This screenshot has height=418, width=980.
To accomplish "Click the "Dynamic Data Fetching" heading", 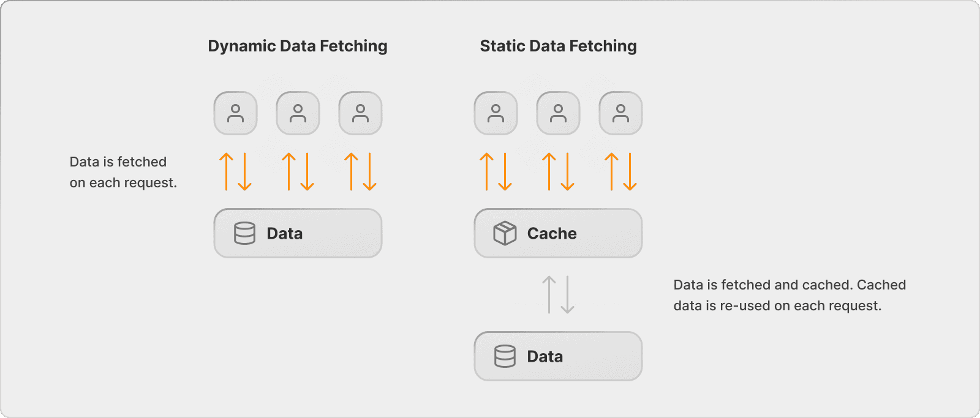I will point(298,46).
